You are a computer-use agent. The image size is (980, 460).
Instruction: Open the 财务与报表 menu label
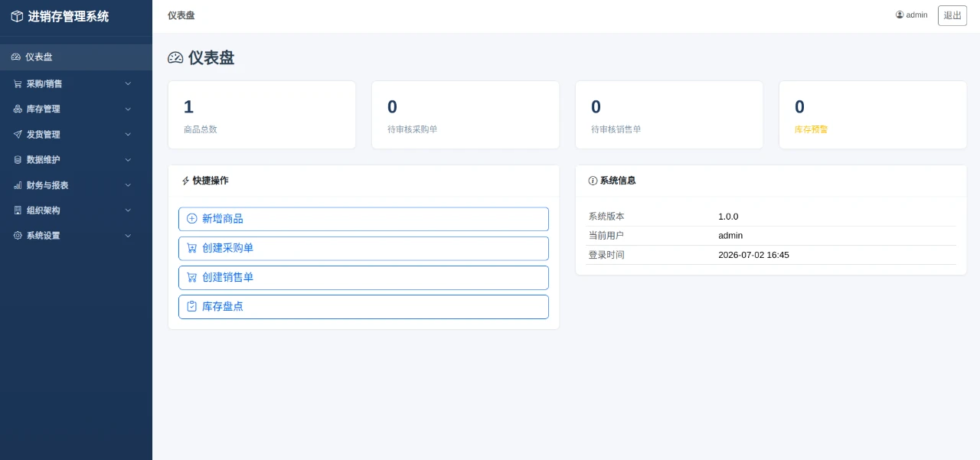tap(47, 184)
